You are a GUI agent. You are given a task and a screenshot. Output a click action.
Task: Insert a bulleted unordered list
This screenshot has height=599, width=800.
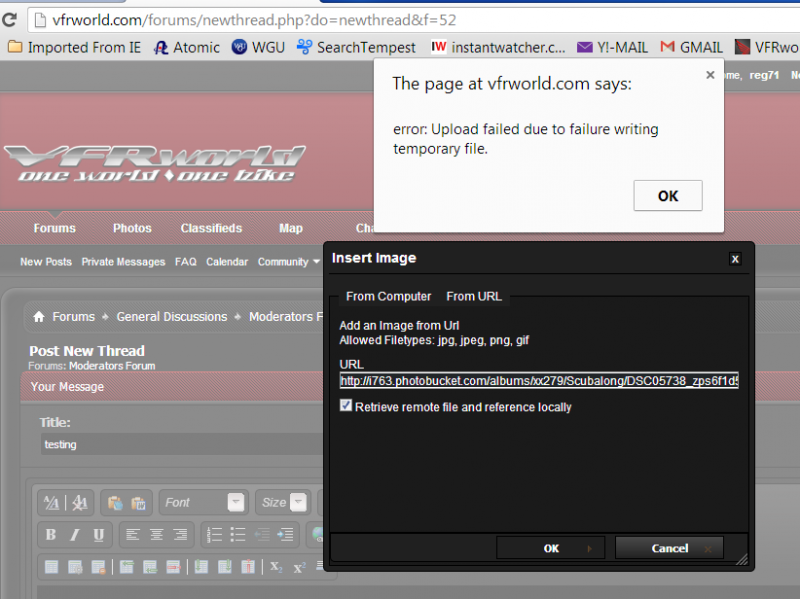[238, 535]
